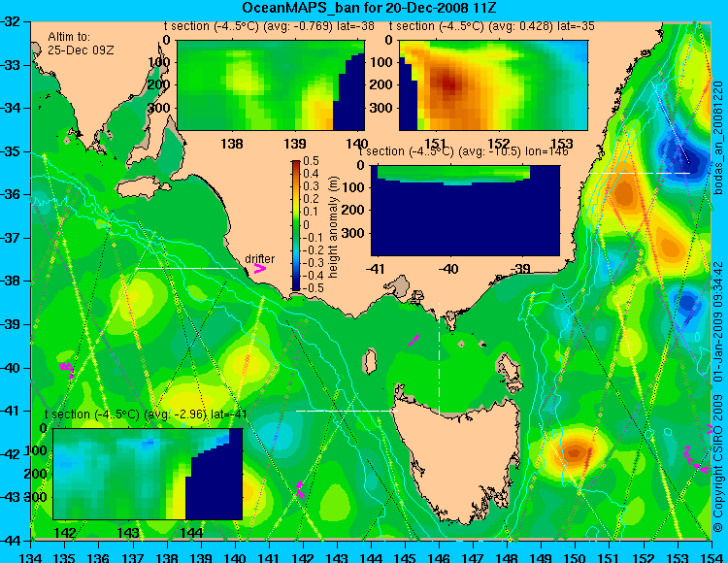Click the 't section ... lat=-38' inset title
Screen dimensions: 728x563
point(269,26)
